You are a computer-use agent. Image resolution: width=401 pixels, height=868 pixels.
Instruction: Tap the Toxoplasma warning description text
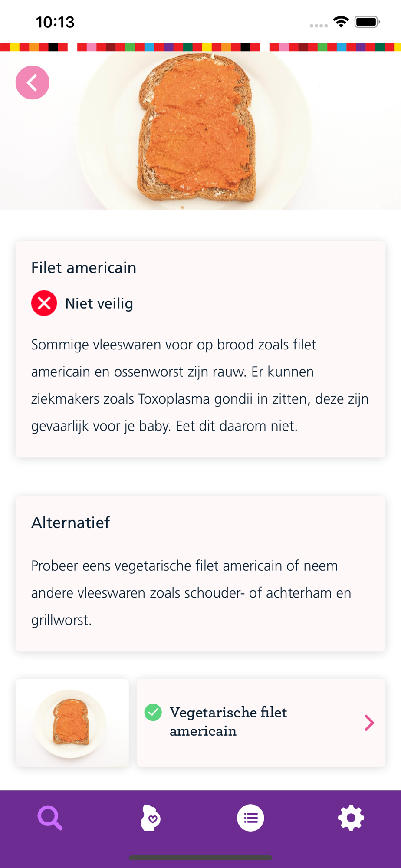coord(200,385)
